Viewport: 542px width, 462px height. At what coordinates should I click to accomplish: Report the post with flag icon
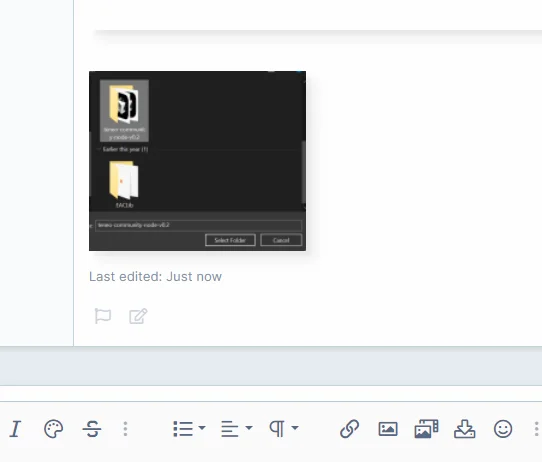click(x=103, y=316)
